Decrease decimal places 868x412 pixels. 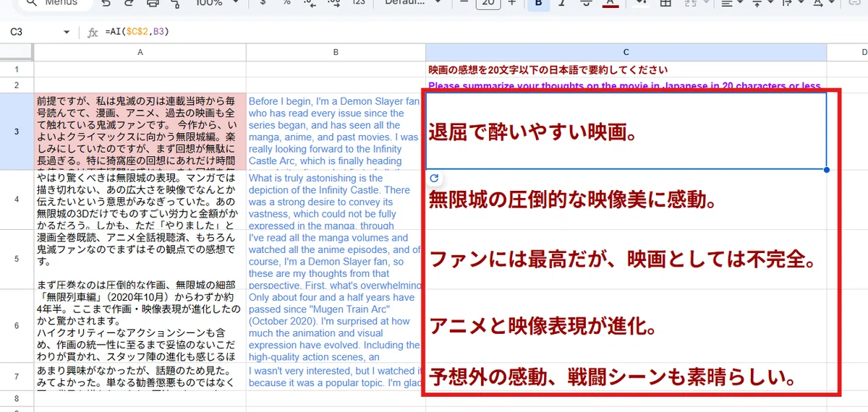(x=310, y=3)
